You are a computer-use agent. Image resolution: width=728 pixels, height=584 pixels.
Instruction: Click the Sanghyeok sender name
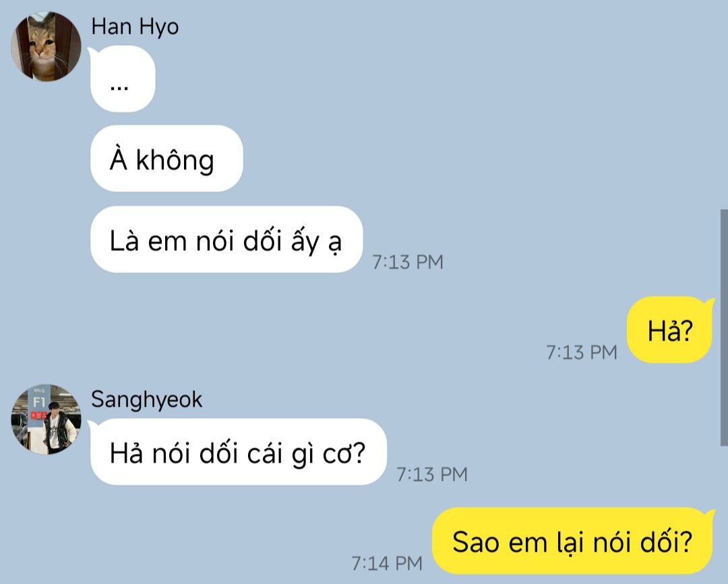click(147, 399)
